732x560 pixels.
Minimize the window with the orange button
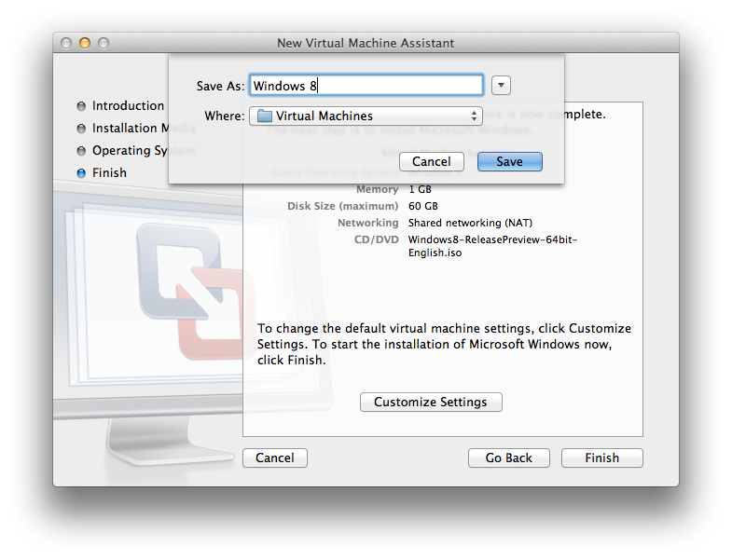[x=85, y=43]
